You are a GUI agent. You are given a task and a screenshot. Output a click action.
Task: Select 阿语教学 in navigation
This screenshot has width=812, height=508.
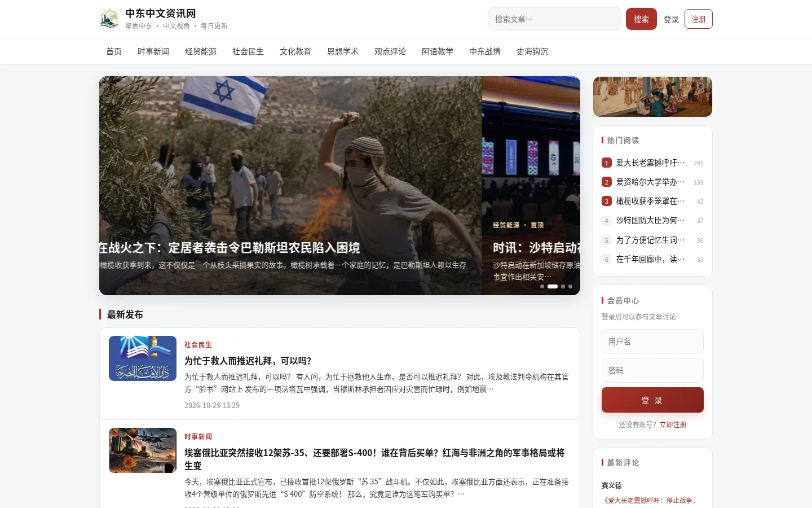(438, 51)
